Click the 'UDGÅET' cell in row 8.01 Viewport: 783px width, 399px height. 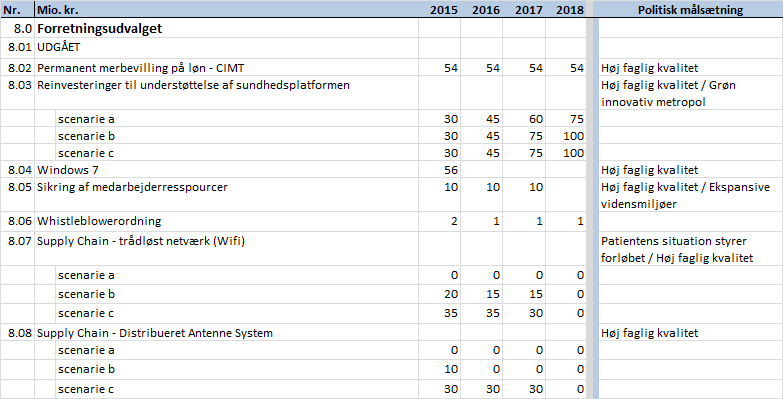click(x=226, y=48)
